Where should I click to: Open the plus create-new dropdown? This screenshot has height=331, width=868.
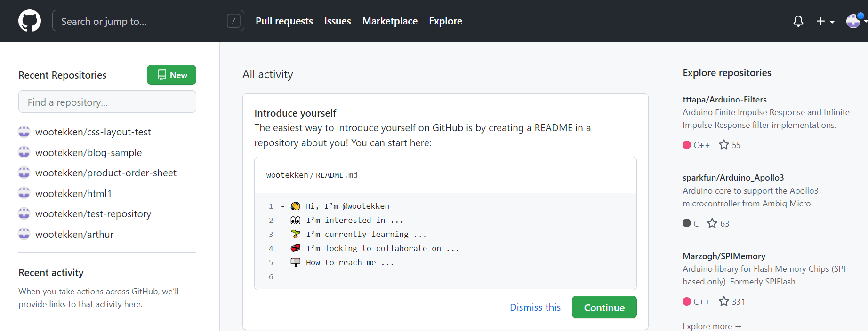click(x=825, y=21)
